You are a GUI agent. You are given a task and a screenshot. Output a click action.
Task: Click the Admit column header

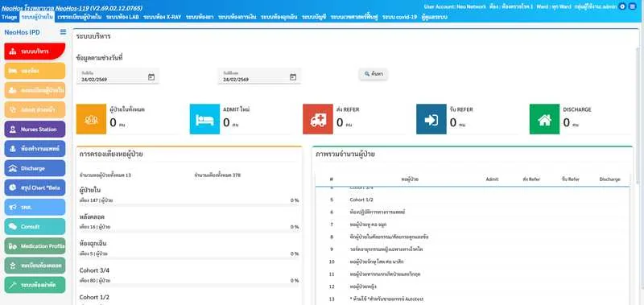pyautogui.click(x=492, y=179)
